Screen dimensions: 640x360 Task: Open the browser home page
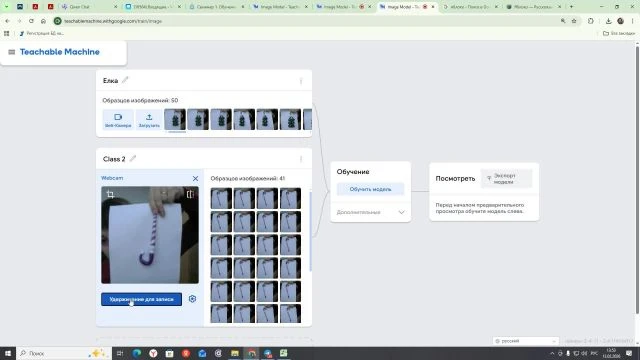43,21
